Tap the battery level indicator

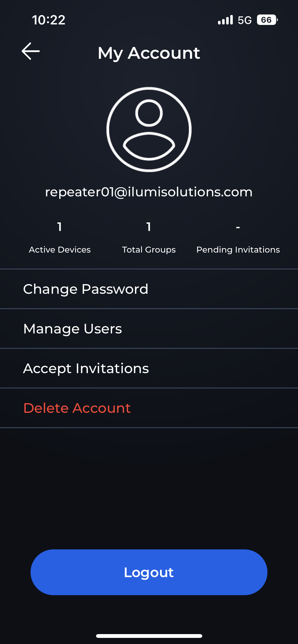267,20
